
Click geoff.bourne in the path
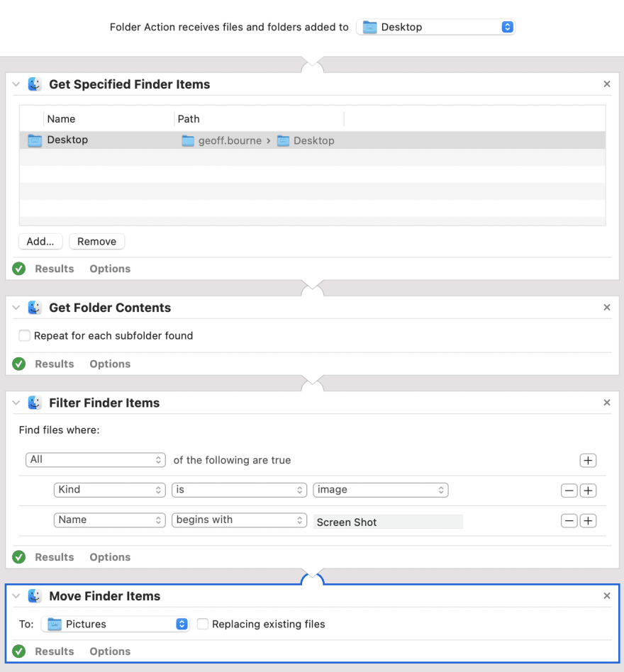coord(230,140)
